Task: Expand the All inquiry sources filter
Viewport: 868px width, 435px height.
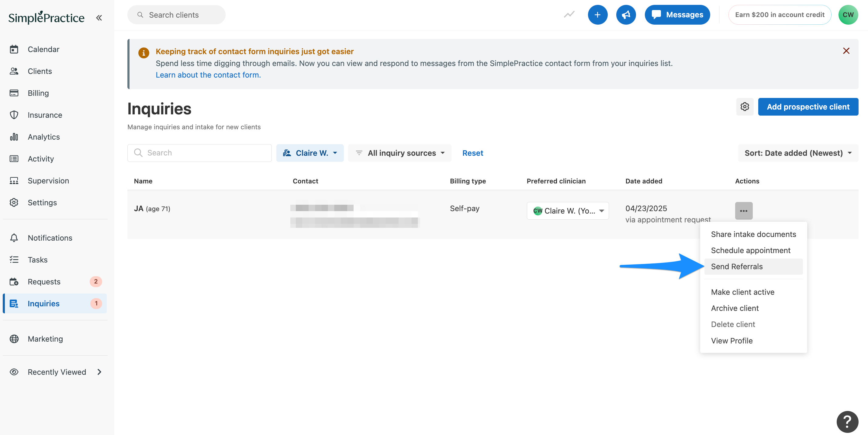Action: [x=399, y=153]
